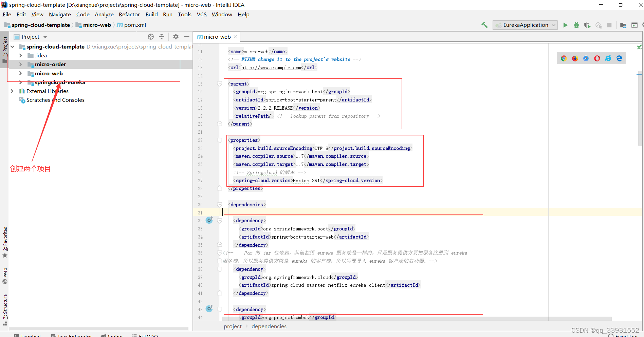Click the artifactId spring-boot-starter-web line
Screen dimensions: 644x337
tap(304, 237)
